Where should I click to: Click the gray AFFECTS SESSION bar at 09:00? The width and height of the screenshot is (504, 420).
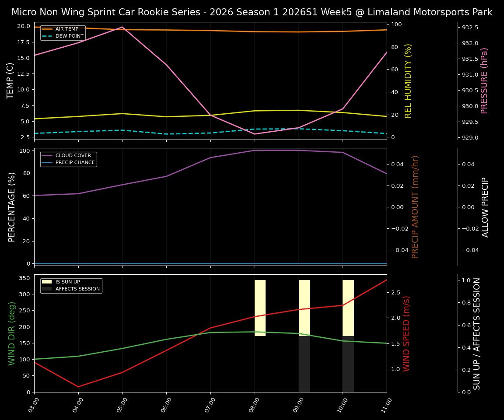304,363
